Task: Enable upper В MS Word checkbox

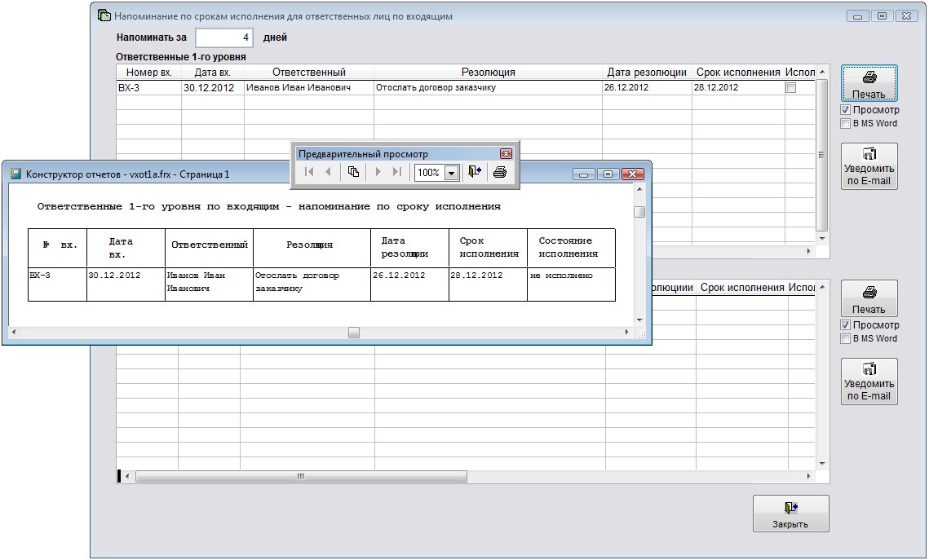Action: coord(846,124)
